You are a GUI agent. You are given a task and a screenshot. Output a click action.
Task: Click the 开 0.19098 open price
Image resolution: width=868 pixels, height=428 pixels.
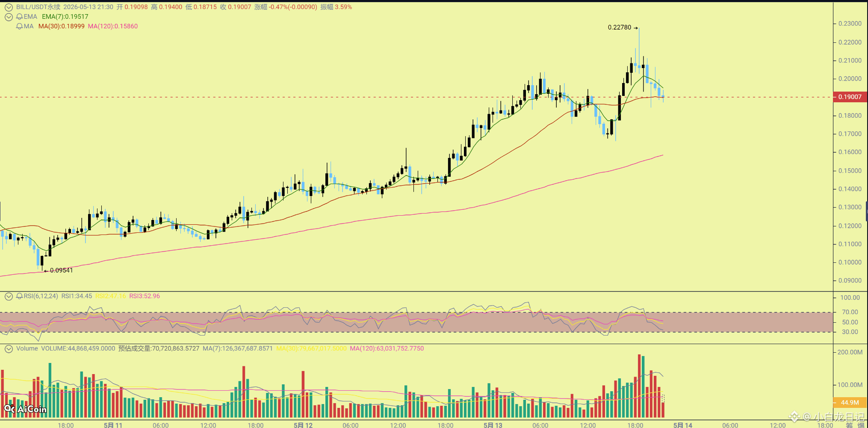132,7
